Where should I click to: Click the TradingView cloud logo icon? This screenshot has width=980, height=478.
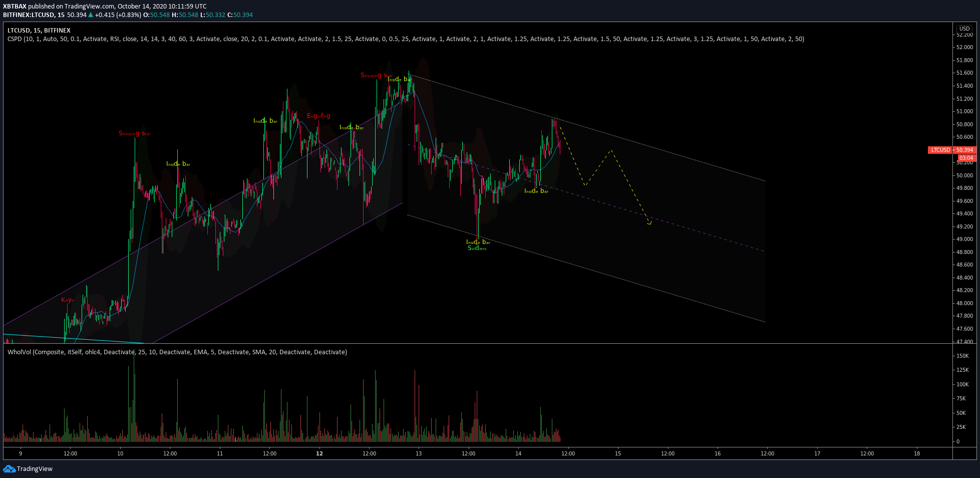click(9, 469)
